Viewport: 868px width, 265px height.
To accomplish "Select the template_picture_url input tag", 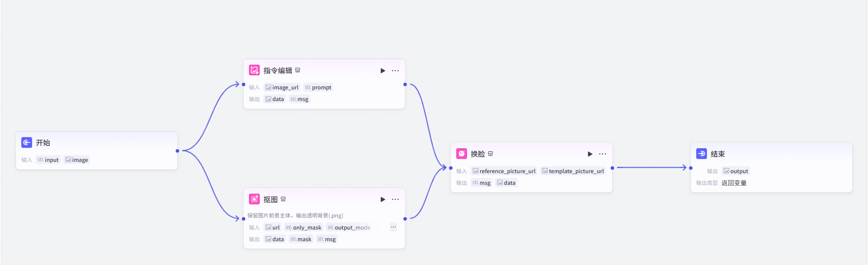I will point(573,171).
